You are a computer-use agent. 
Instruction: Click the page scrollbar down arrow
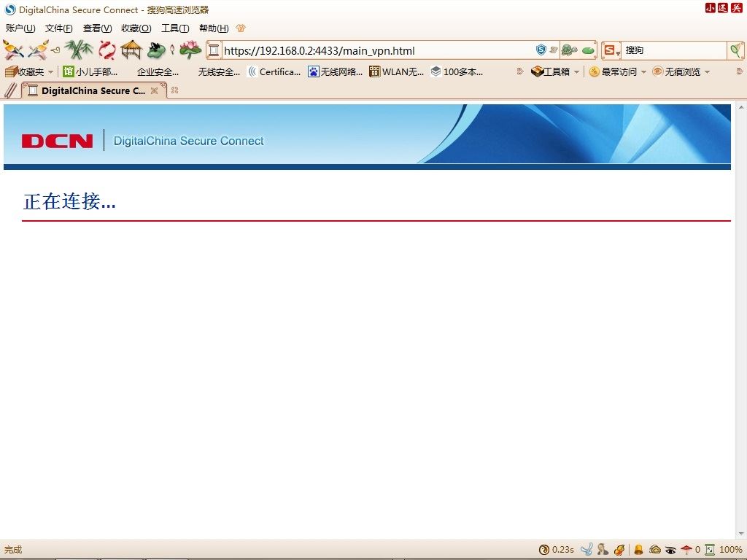741,534
